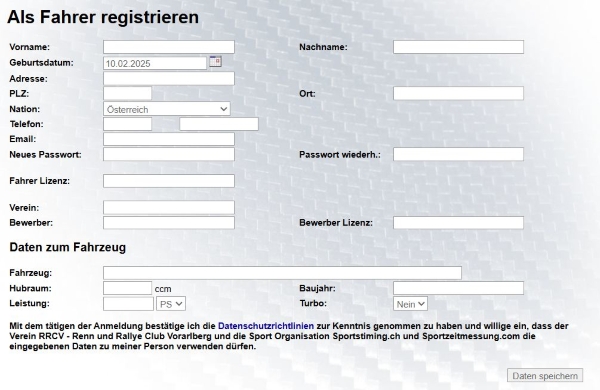This screenshot has height=390, width=600.
Task: Click the Daten speichern button
Action: [x=545, y=375]
